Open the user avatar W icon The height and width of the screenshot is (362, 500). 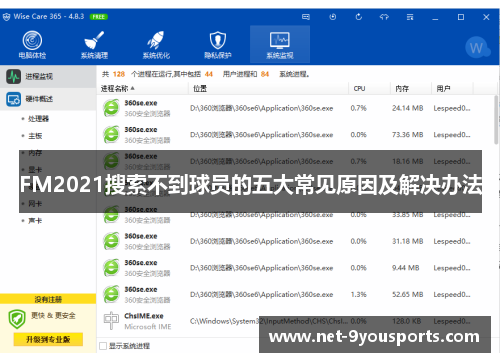[x=476, y=48]
